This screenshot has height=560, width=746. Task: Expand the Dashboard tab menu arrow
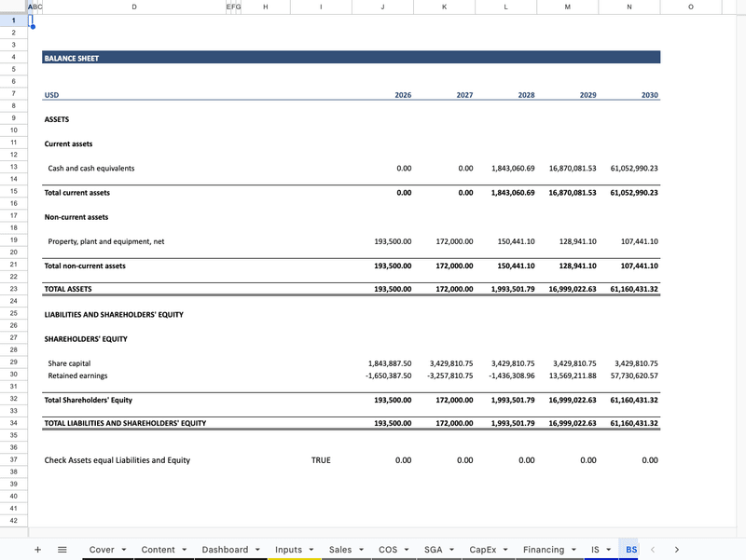point(258,550)
